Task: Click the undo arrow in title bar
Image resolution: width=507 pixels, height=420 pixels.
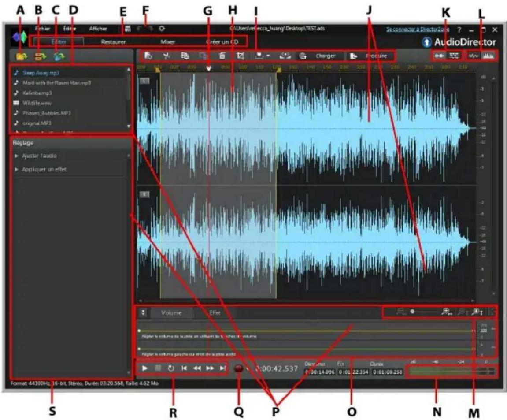Action: (140, 29)
